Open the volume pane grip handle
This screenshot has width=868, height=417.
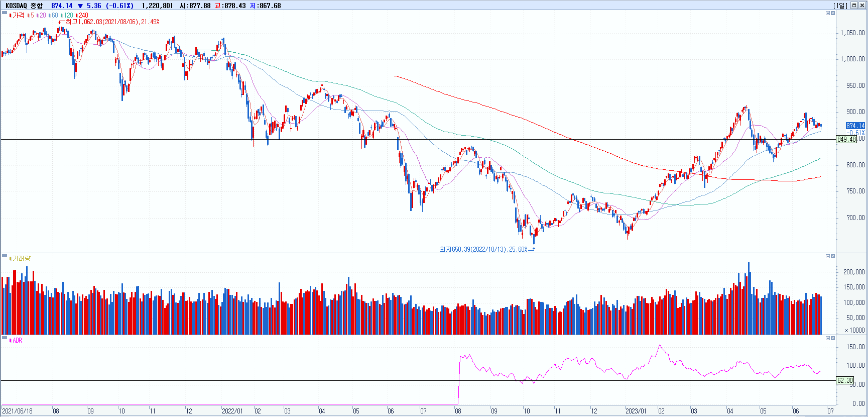pos(5,256)
